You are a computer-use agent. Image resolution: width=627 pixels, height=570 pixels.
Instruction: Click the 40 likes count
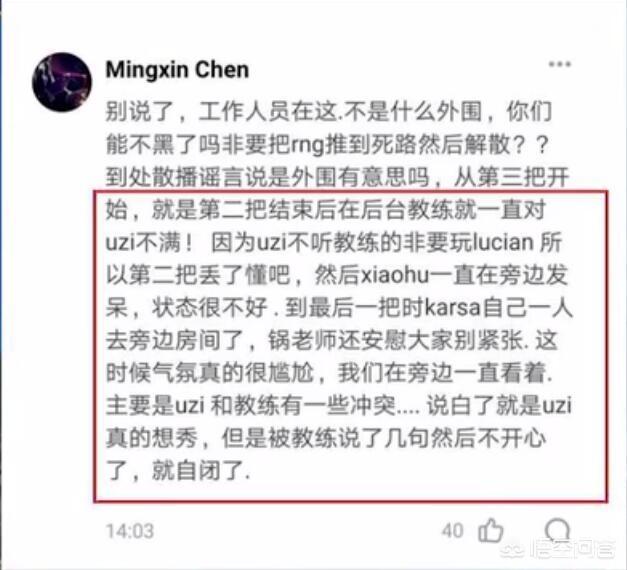click(453, 531)
